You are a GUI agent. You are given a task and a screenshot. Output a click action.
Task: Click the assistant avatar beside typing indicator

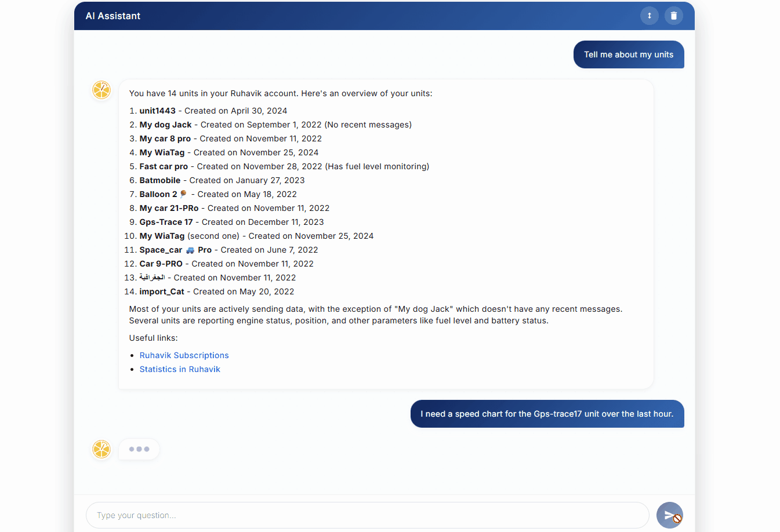tap(101, 449)
